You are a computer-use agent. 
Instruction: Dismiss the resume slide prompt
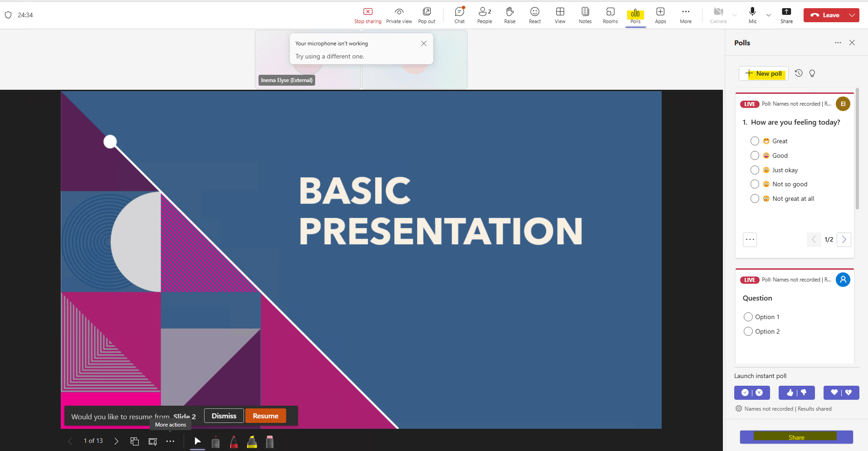click(224, 416)
